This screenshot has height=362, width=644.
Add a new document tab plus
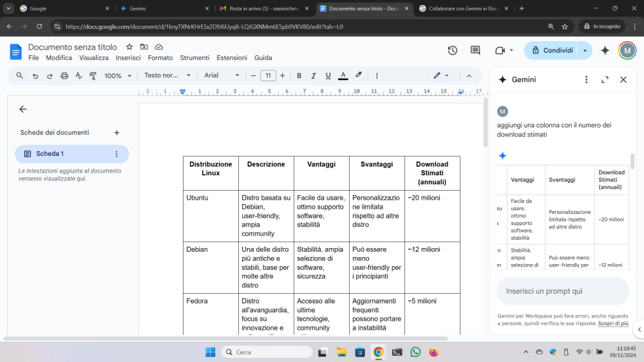point(117,133)
